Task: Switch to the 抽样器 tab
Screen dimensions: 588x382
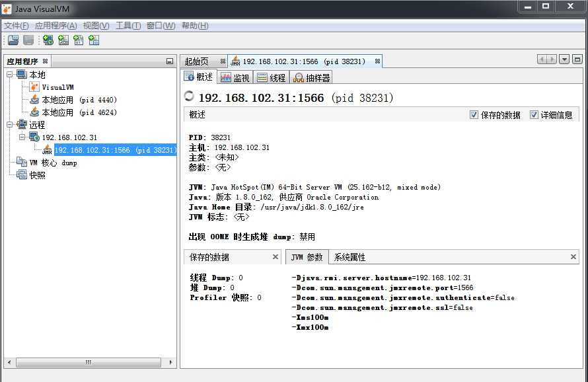Action: 311,78
